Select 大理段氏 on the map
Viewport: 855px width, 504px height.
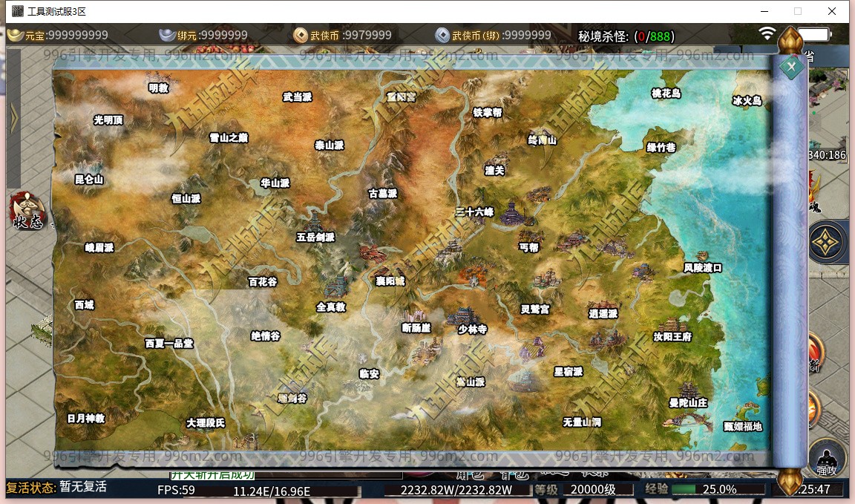[x=206, y=423]
